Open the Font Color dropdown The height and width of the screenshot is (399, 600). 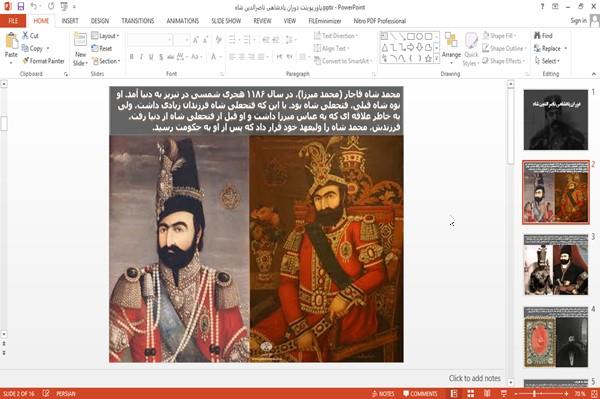pos(215,57)
